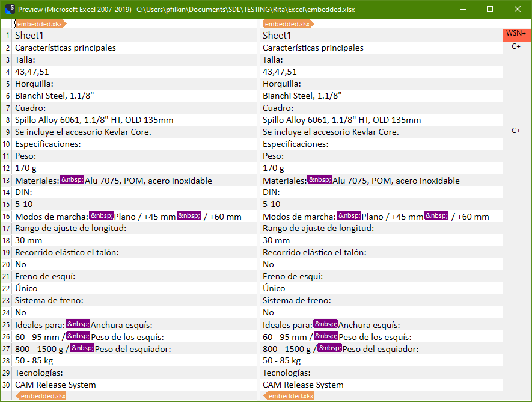532x402 pixels.
Task: Select segment number 30
Action: click(6, 385)
